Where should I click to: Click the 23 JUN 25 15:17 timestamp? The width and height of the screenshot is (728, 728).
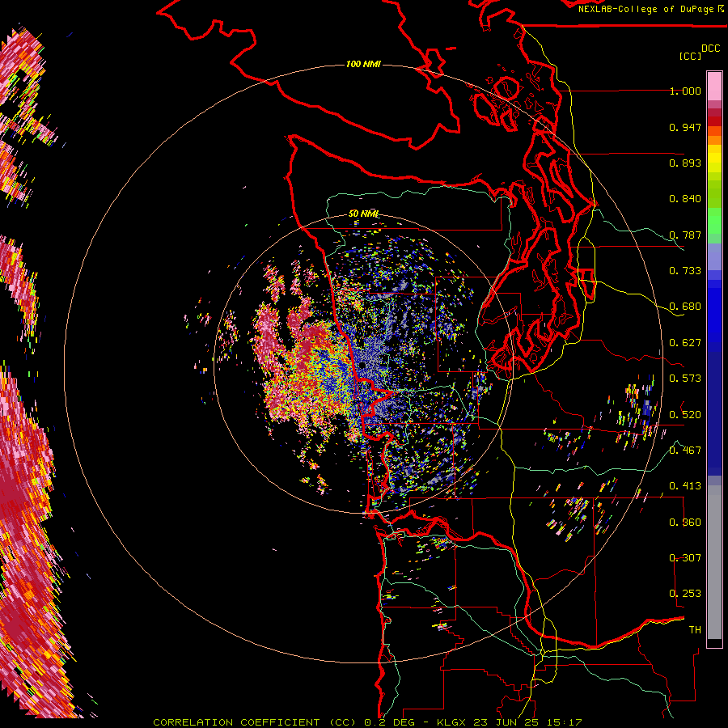(528, 722)
